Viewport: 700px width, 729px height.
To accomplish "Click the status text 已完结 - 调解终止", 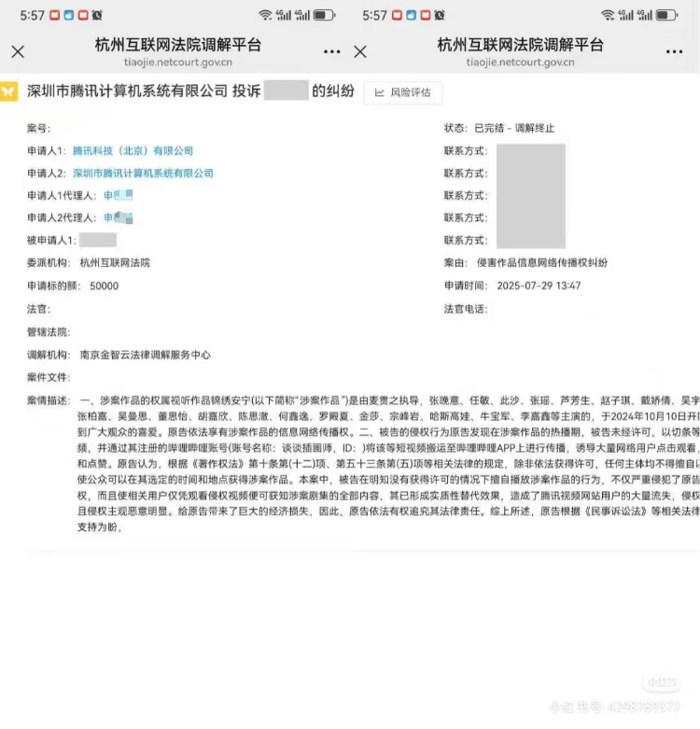I will coord(526,129).
